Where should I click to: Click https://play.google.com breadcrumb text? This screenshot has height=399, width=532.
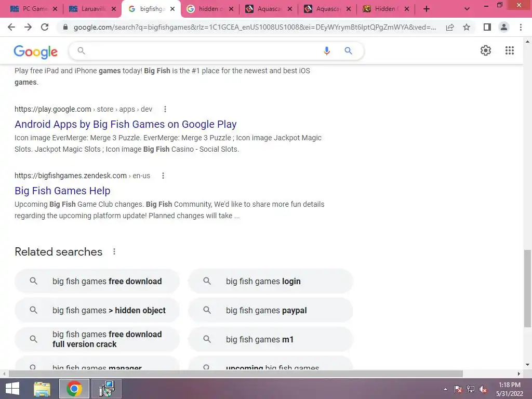pyautogui.click(x=52, y=109)
